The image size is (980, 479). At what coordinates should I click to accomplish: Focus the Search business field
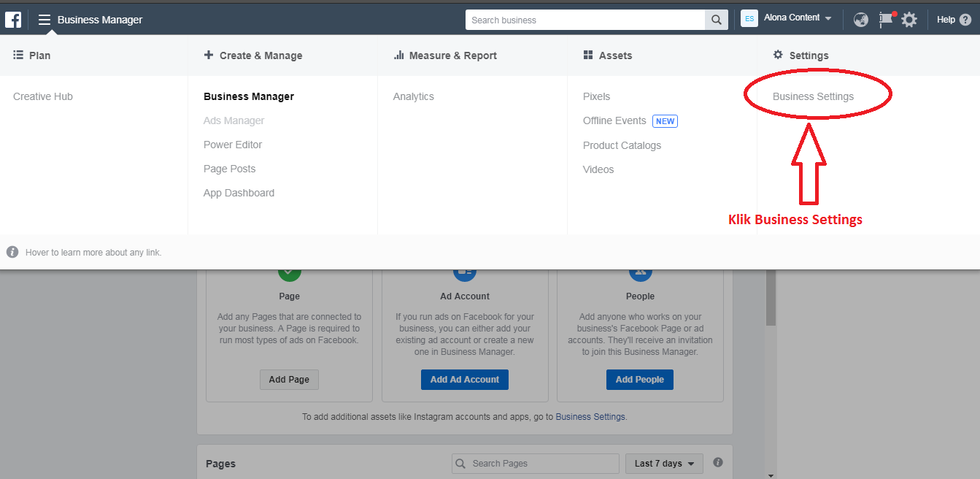pos(585,20)
